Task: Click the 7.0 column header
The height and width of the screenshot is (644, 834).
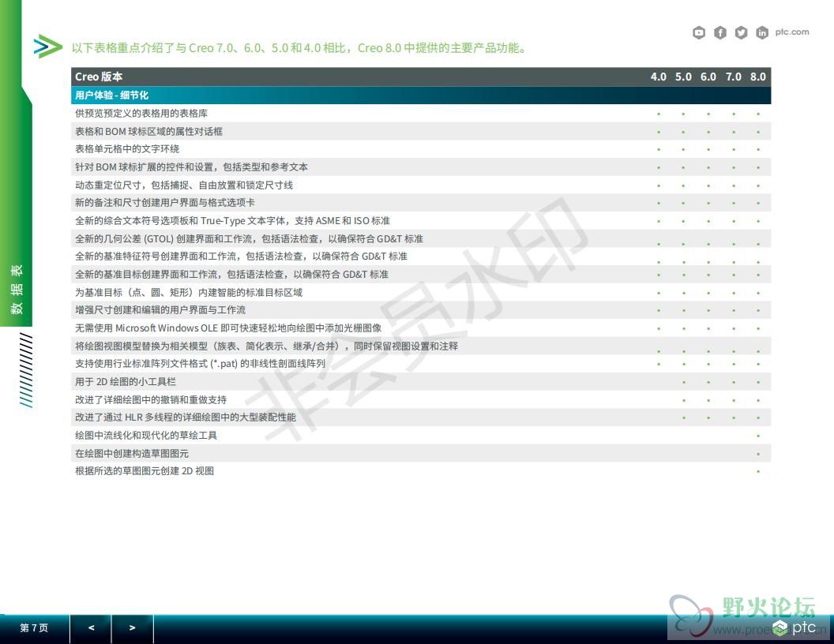Action: (x=734, y=77)
